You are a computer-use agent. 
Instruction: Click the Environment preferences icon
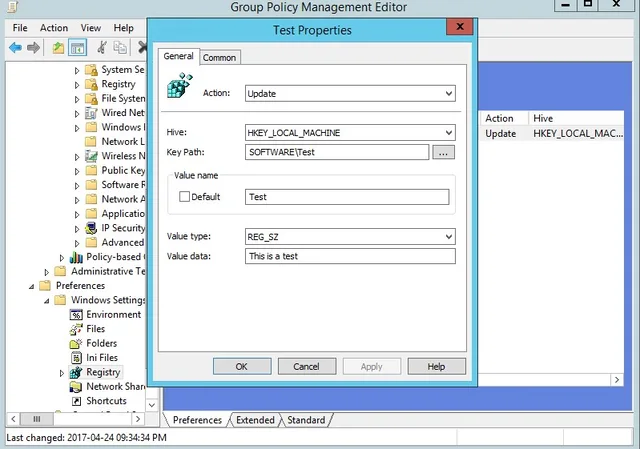click(x=76, y=315)
